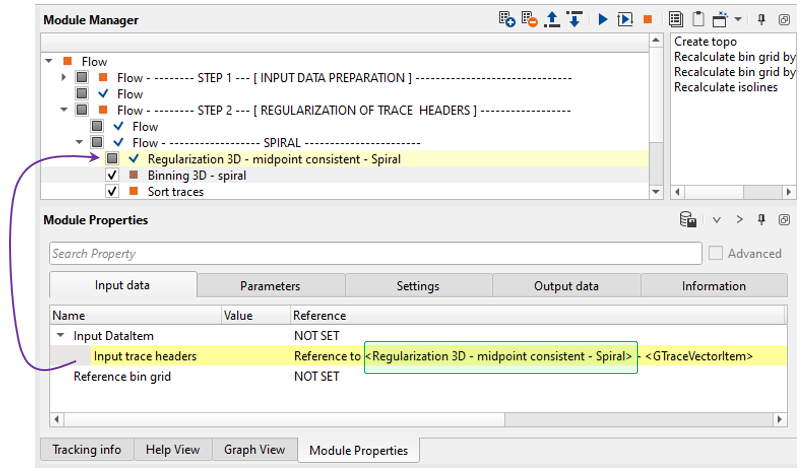Collapse the Input DataItem property group
Viewport: 802px width, 471px height.
pos(61,336)
